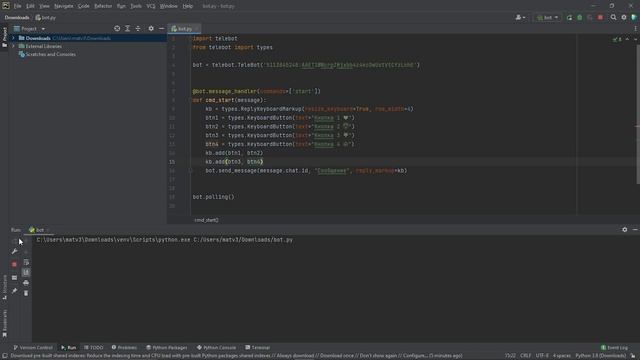This screenshot has height=360, width=640.
Task: Open Version Control tool window
Action: (x=33, y=348)
